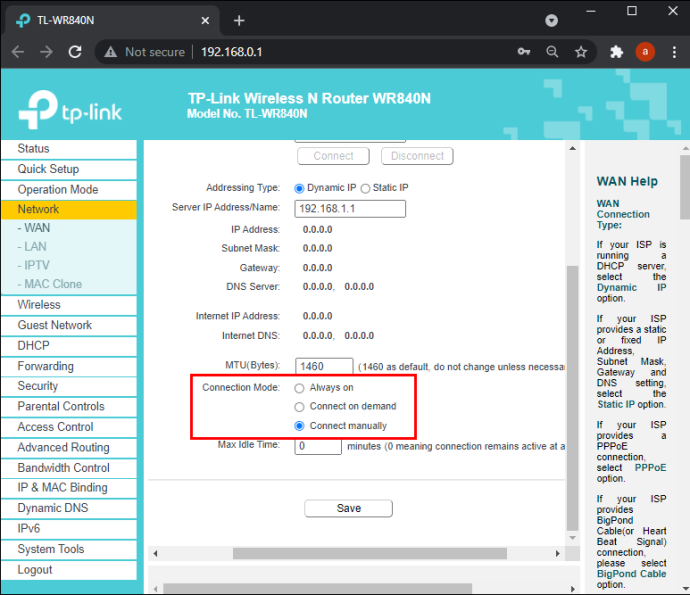Screen dimensions: 690x595
Task: Expand the Guest Network menu
Action: pyautogui.click(x=69, y=325)
